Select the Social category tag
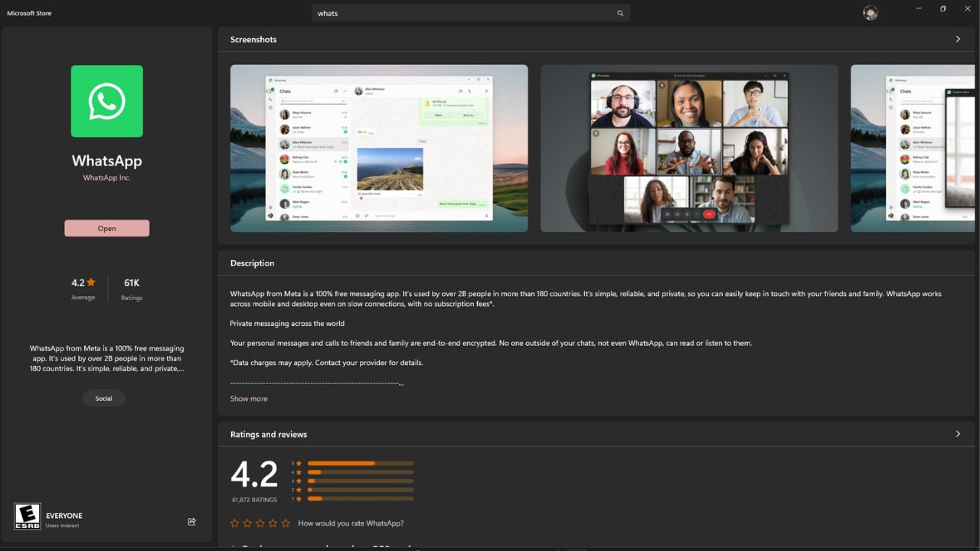 tap(103, 398)
